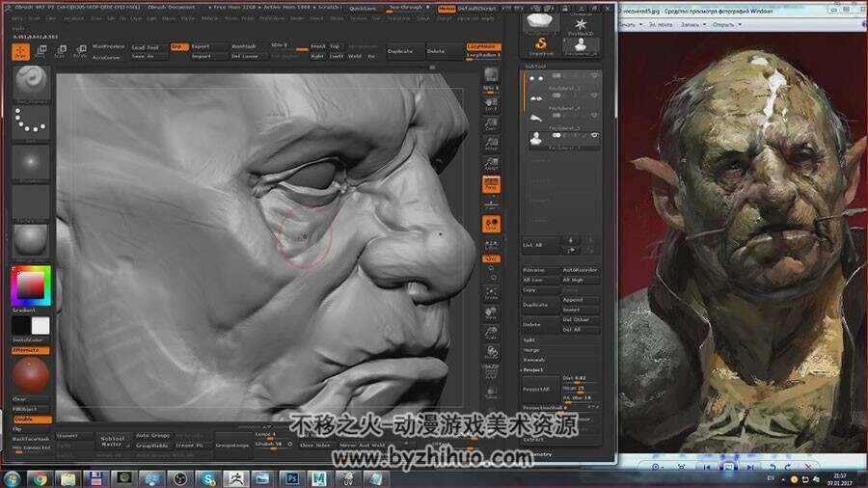Click the PolyF draw polyframe icon
Screen dimensions: 868x488
[x=491, y=372]
